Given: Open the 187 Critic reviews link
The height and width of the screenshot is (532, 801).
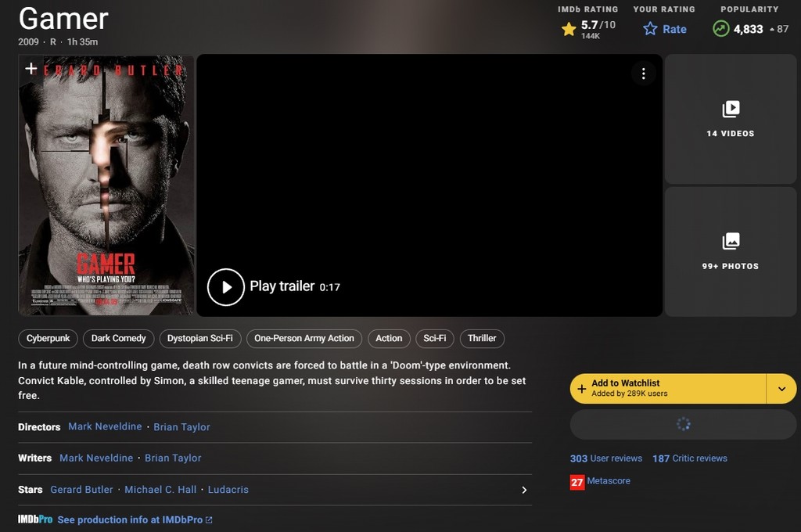Looking at the screenshot, I should tap(690, 458).
